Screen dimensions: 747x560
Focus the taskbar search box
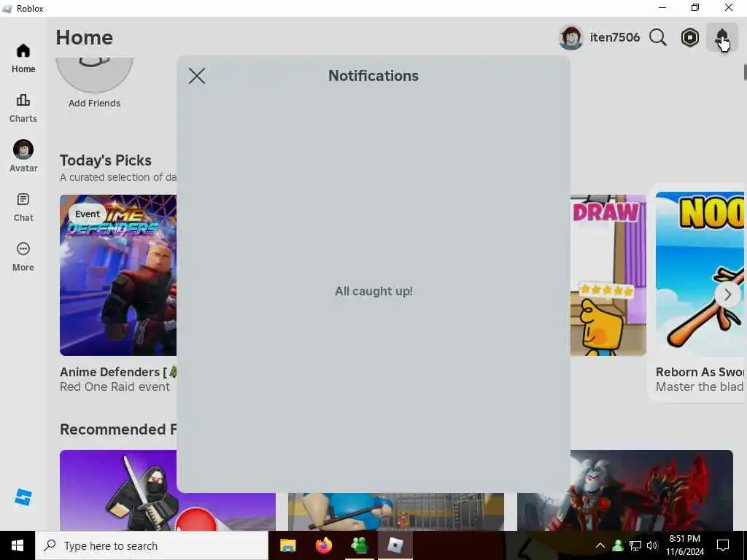tap(152, 545)
